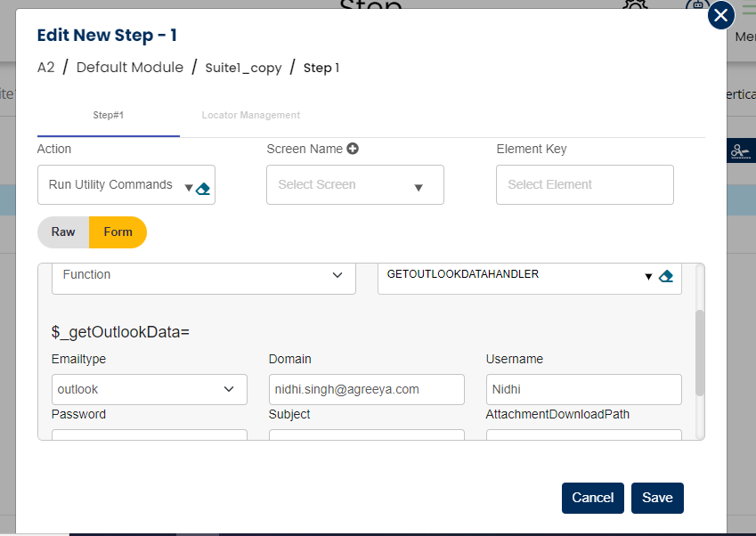The width and height of the screenshot is (756, 536).
Task: Switch to the Step#1 tab
Action: pos(108,116)
